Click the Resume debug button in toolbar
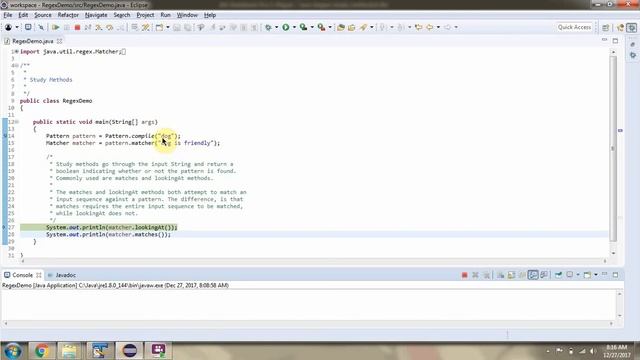Viewport: 640px width, 360px height. tap(56, 27)
